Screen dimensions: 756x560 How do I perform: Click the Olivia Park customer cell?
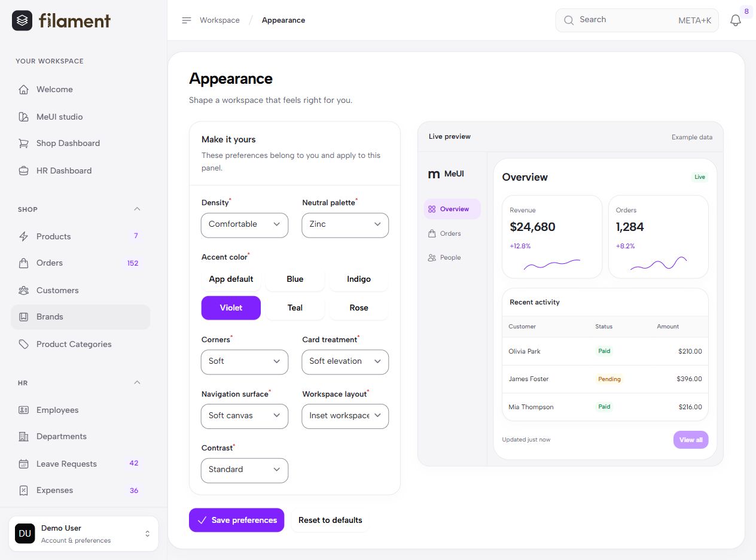click(x=525, y=351)
